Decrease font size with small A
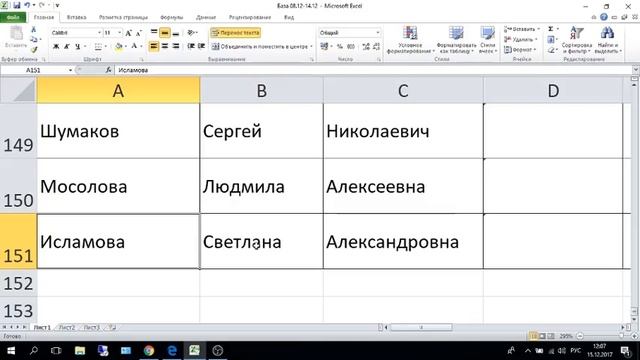The height and width of the screenshot is (360, 640). point(139,33)
